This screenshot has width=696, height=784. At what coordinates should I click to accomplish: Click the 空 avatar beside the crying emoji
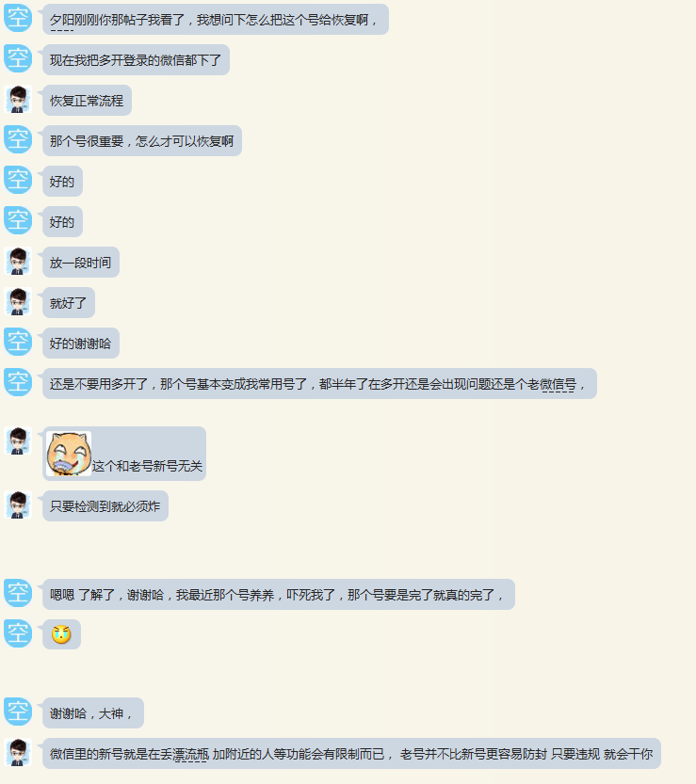[x=18, y=633]
